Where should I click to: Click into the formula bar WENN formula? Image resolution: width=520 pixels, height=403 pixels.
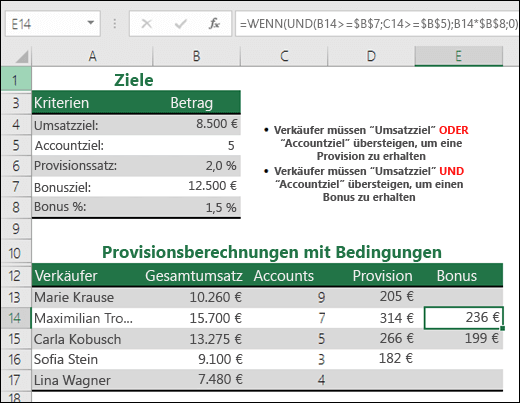click(378, 24)
